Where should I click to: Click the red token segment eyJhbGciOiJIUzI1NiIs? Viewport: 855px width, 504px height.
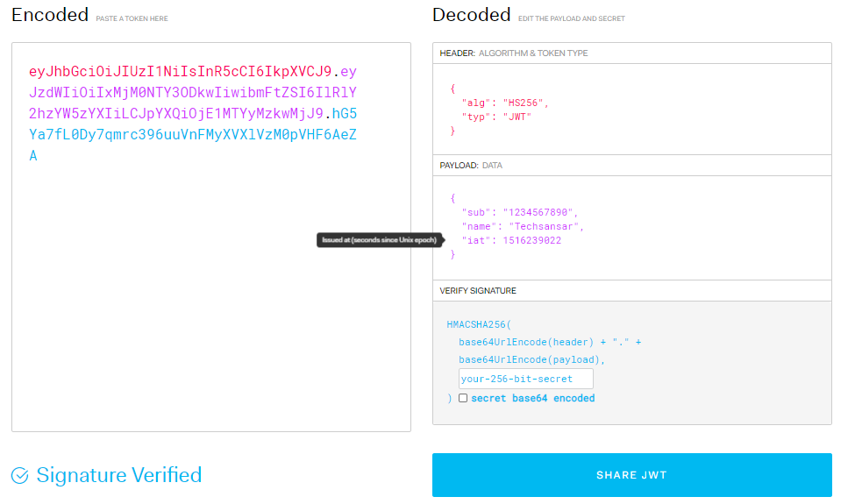pos(181,71)
